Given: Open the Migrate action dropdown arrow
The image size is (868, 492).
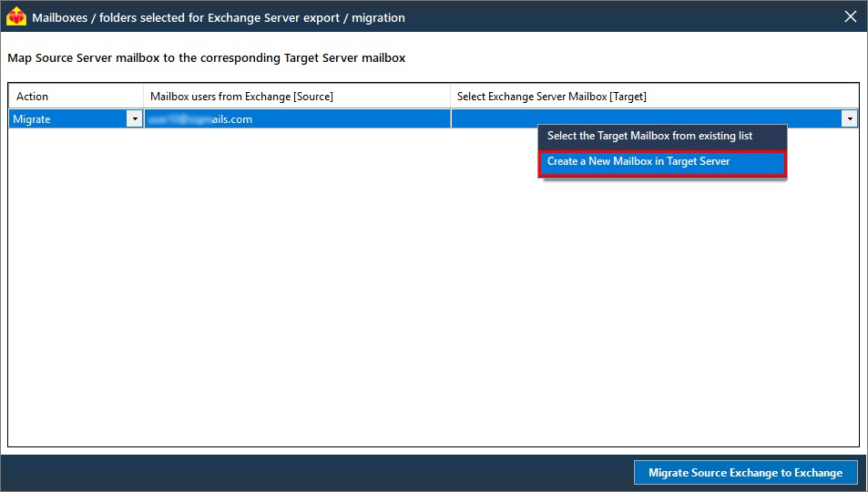Looking at the screenshot, I should (135, 118).
